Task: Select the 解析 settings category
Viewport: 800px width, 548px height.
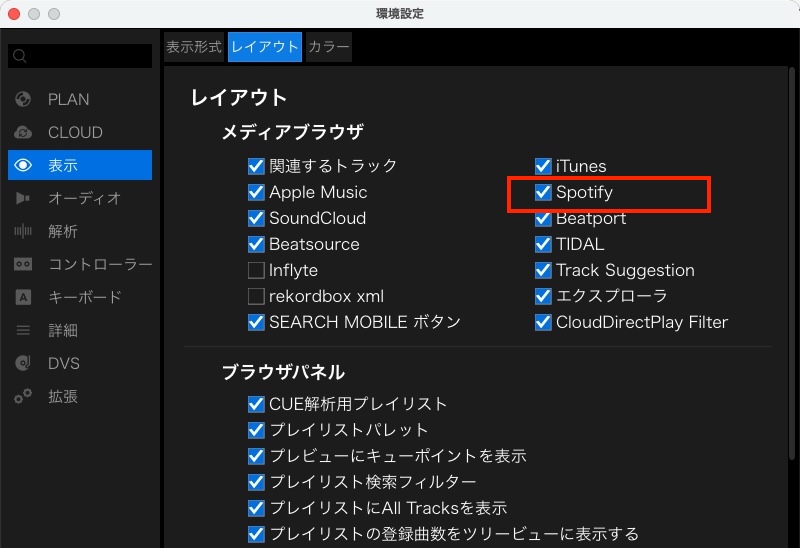Action: [80, 231]
